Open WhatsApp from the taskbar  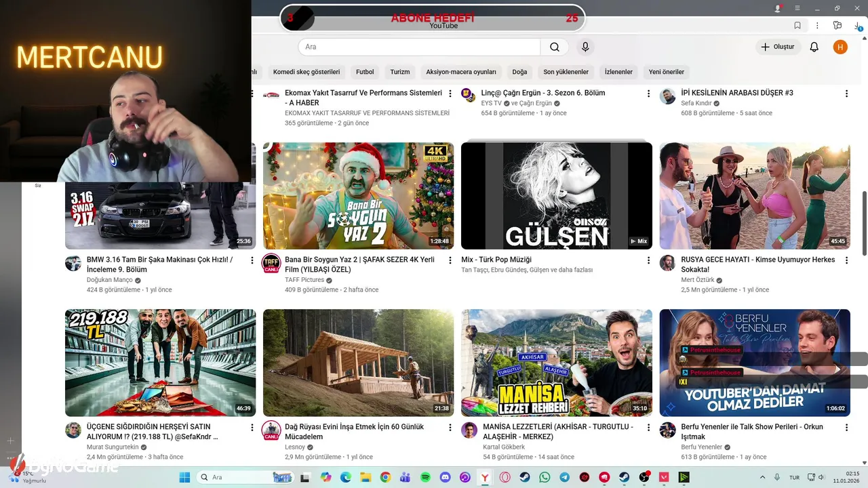point(545,477)
